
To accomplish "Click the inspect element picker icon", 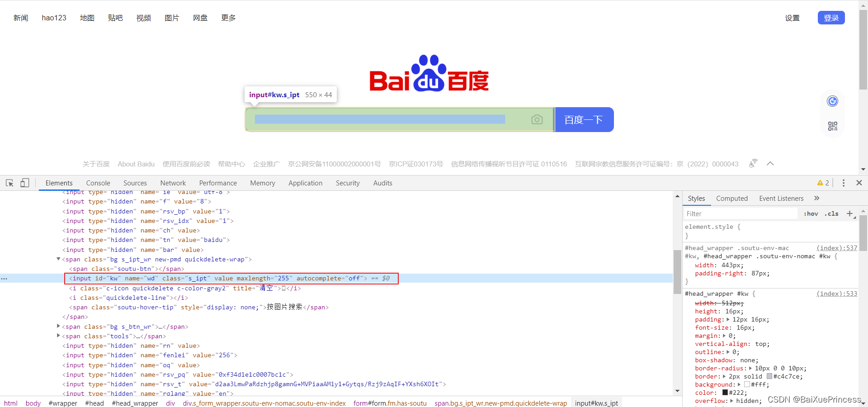I will pyautogui.click(x=9, y=183).
